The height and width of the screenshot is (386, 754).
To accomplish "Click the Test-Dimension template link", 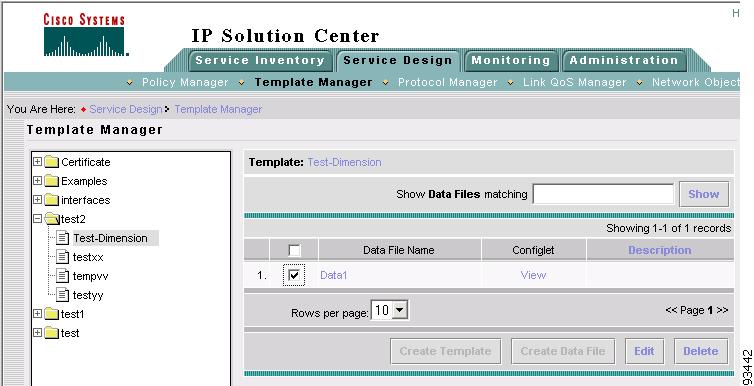I will click(x=344, y=162).
